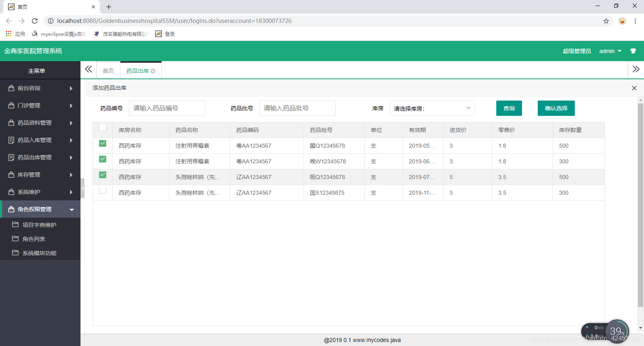This screenshot has height=346, width=644.
Task: Expand the 药品资料管理 menu
Action: point(71,123)
